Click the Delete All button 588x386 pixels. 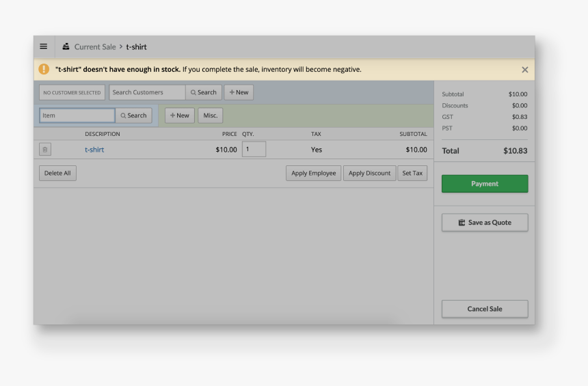[57, 173]
